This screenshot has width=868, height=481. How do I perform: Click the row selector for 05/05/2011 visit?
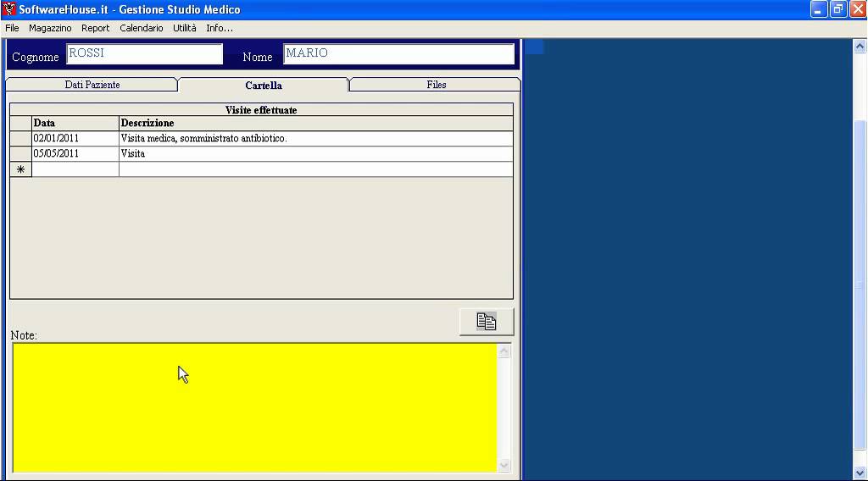(20, 153)
